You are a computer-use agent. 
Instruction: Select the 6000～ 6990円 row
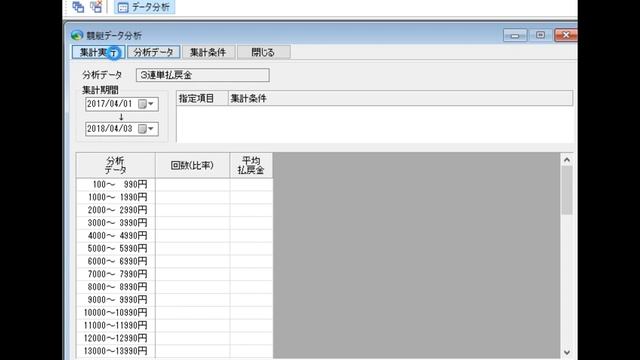pos(174,261)
